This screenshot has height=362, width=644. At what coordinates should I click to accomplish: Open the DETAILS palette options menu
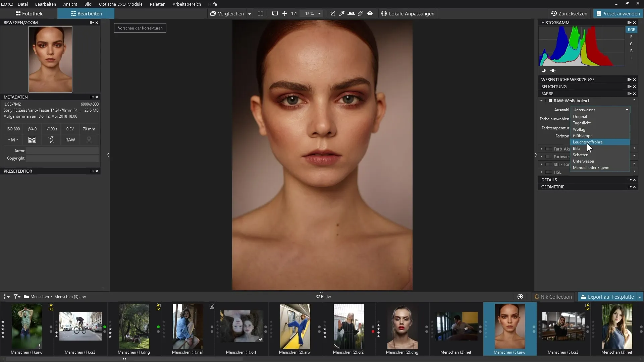[x=629, y=180]
